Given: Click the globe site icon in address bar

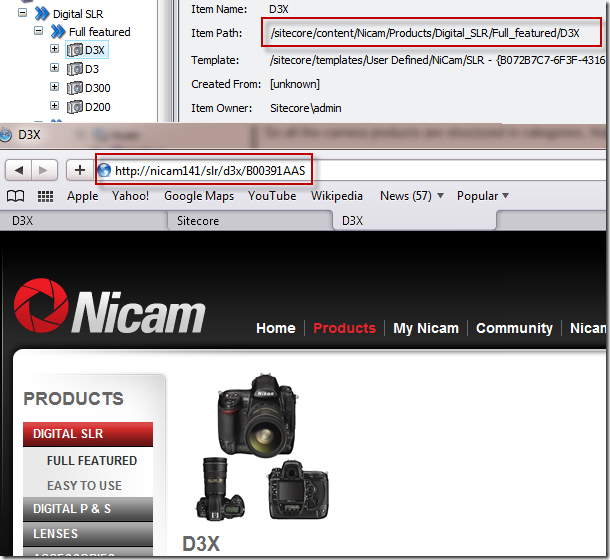Looking at the screenshot, I should (x=104, y=170).
